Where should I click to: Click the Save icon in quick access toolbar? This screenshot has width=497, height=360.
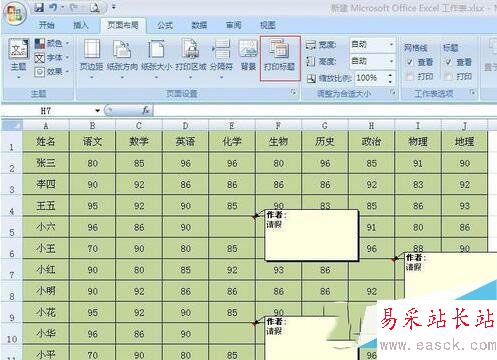click(x=40, y=7)
